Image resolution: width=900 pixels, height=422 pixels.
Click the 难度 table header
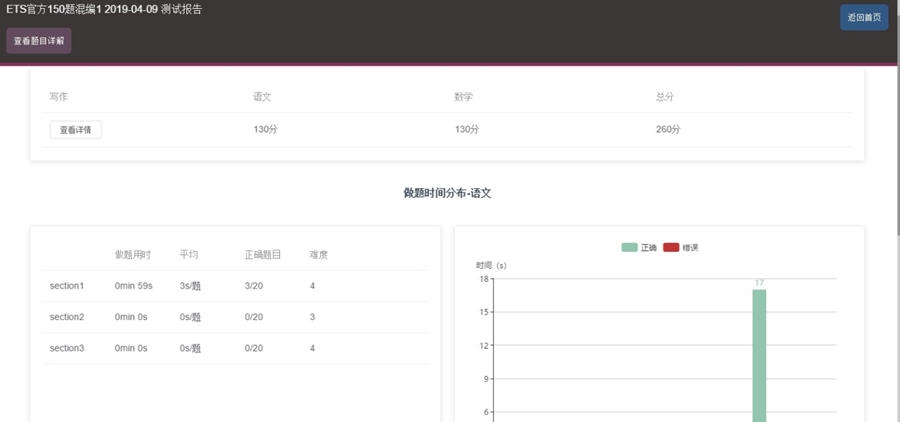(x=319, y=255)
